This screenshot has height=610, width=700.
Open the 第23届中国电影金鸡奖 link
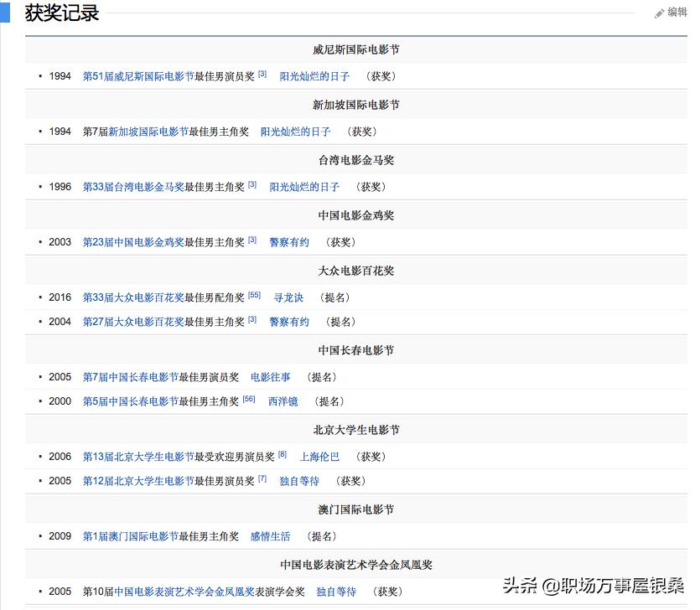click(x=133, y=242)
